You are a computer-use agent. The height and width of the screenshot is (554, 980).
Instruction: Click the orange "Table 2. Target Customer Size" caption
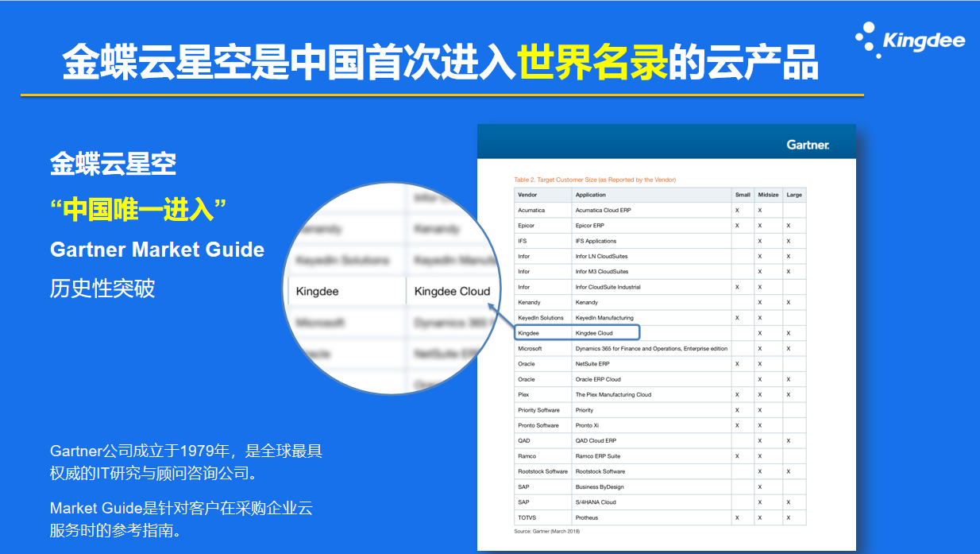click(x=595, y=180)
